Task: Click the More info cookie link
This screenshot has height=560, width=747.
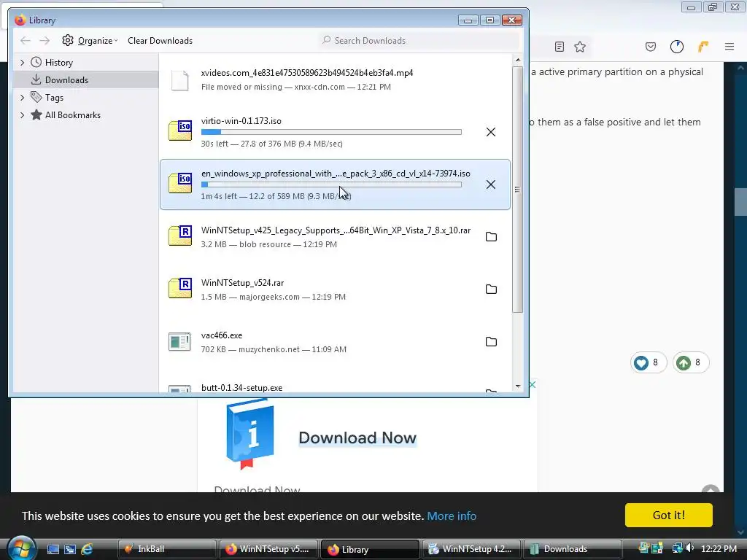Action: (452, 516)
